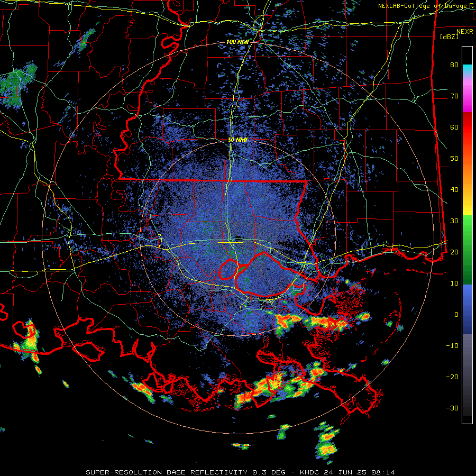Image resolution: width=476 pixels, height=476 pixels.
Task: Select the 30 value on the dBZ scale
Action: (x=454, y=221)
